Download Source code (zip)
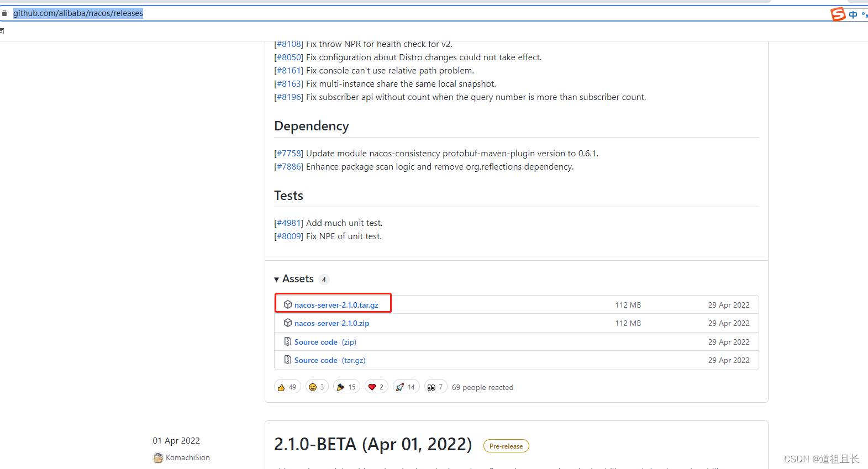 coord(325,342)
